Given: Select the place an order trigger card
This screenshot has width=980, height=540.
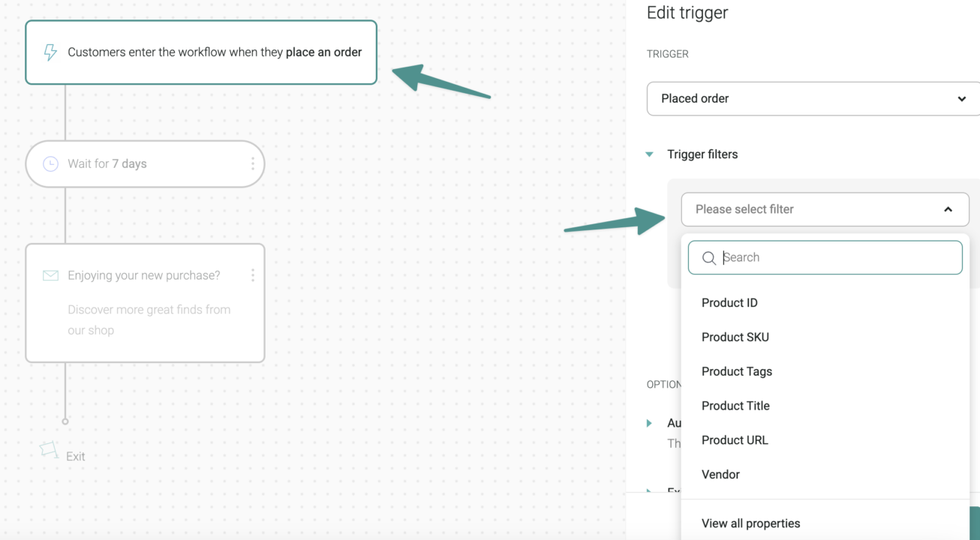Looking at the screenshot, I should click(x=201, y=52).
